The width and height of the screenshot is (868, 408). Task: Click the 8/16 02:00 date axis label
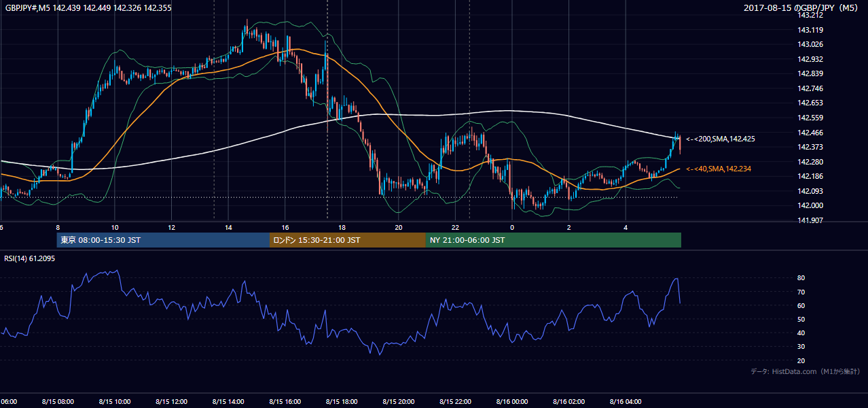click(x=568, y=402)
